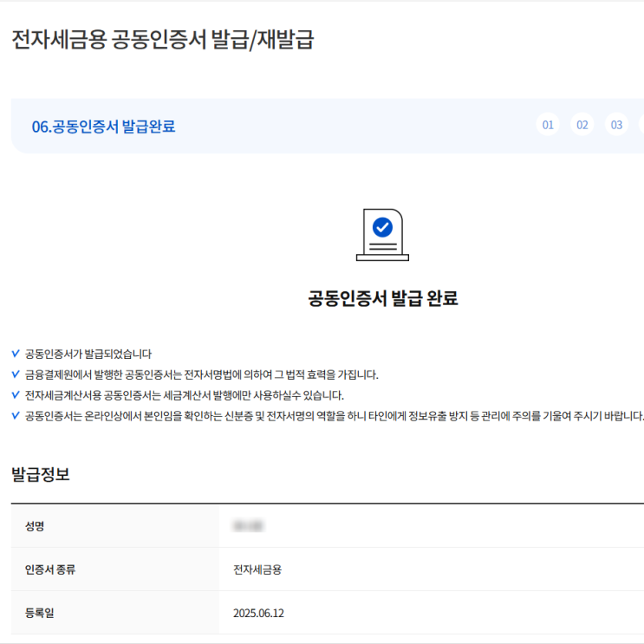Select step 02 indicator circle

tap(582, 125)
